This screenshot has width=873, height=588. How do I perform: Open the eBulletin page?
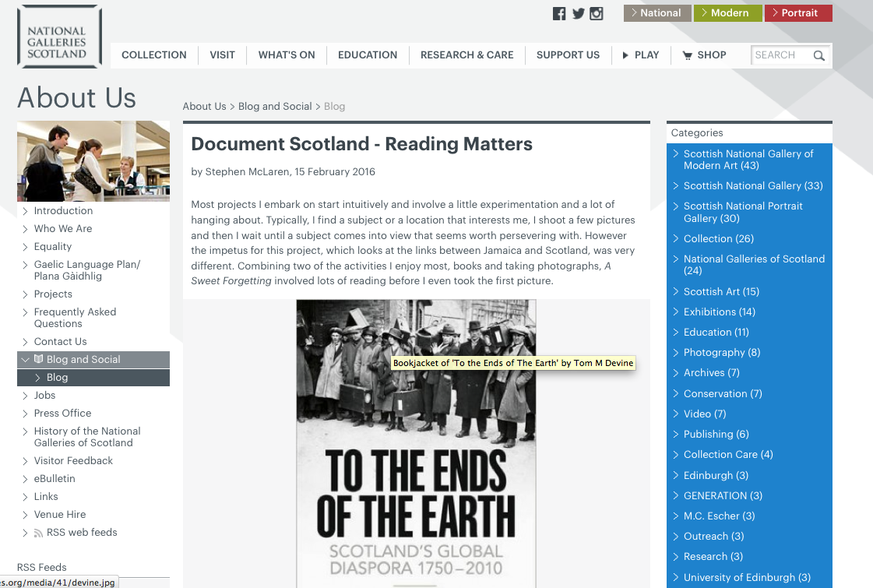(55, 479)
